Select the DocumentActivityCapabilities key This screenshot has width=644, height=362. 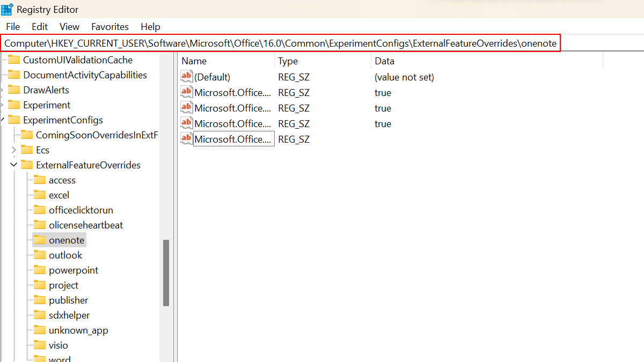(x=85, y=75)
